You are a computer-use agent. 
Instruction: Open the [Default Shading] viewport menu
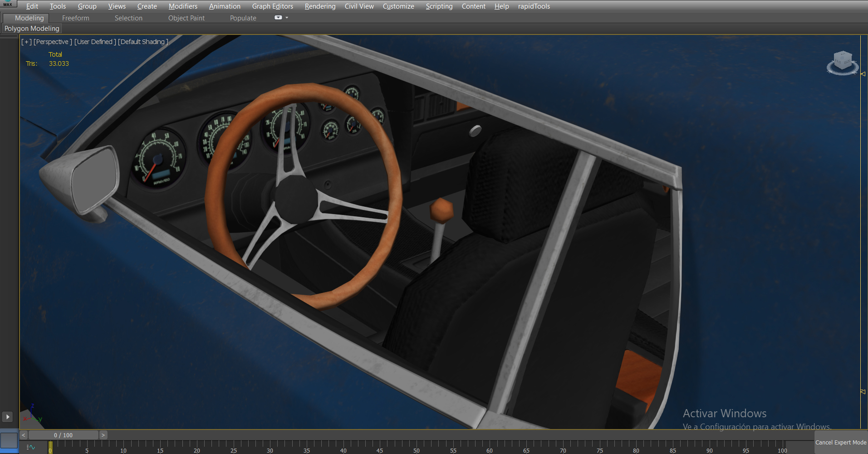[143, 42]
